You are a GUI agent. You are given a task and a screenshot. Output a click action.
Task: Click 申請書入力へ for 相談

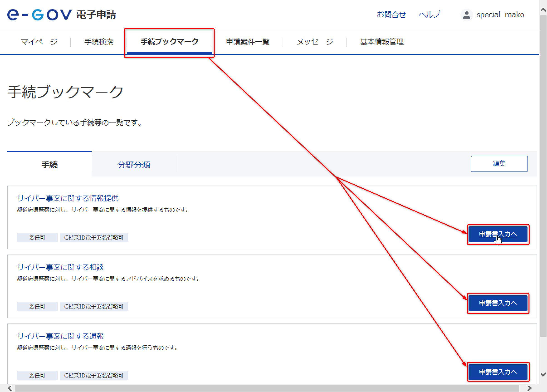tap(498, 303)
